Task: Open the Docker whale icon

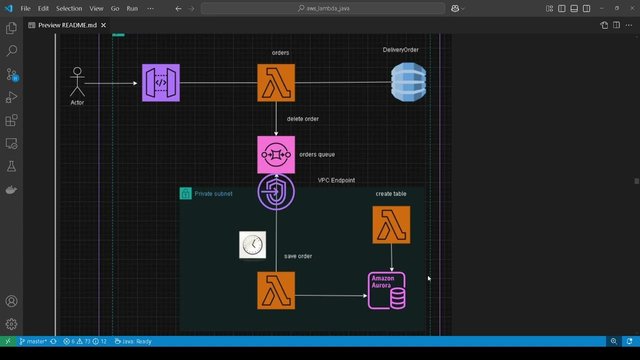Action: click(x=11, y=190)
